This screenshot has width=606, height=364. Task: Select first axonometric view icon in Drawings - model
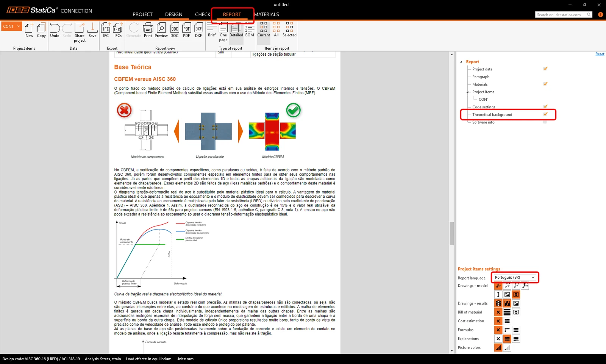(498, 286)
